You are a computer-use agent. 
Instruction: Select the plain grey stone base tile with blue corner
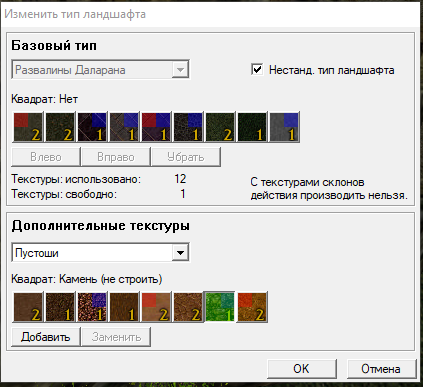point(284,127)
